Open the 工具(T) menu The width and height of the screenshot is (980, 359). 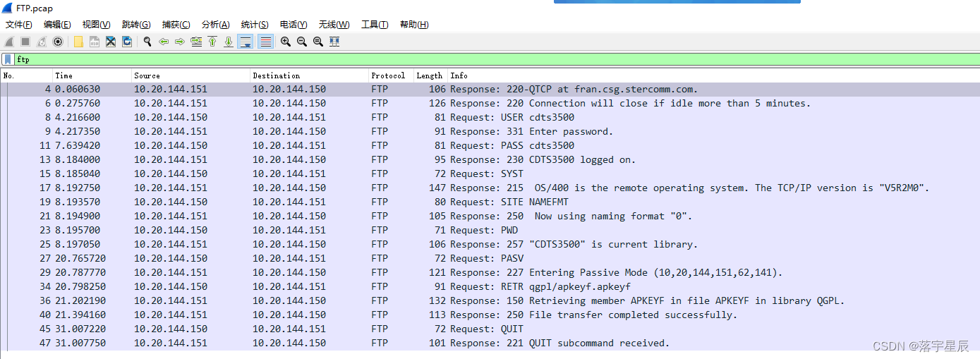[375, 25]
